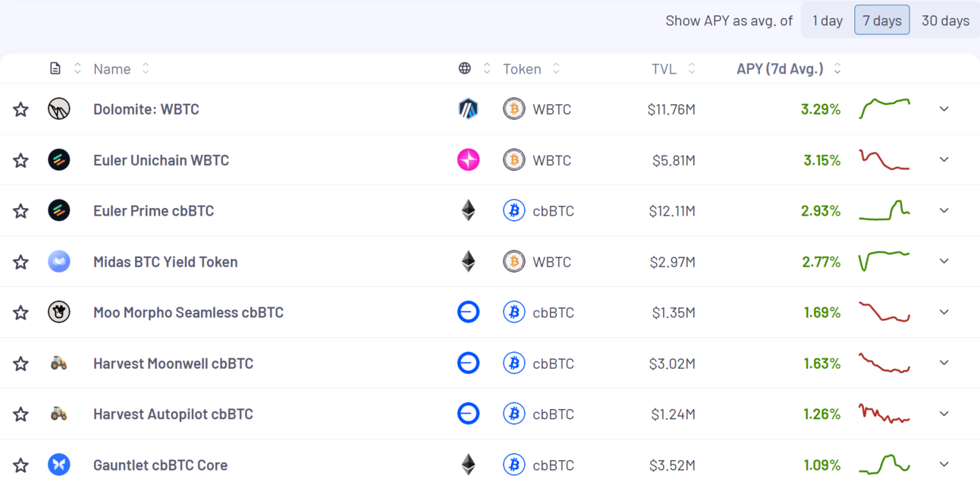
Task: Expand the Euler Unichain WBTC row details
Action: point(944,160)
